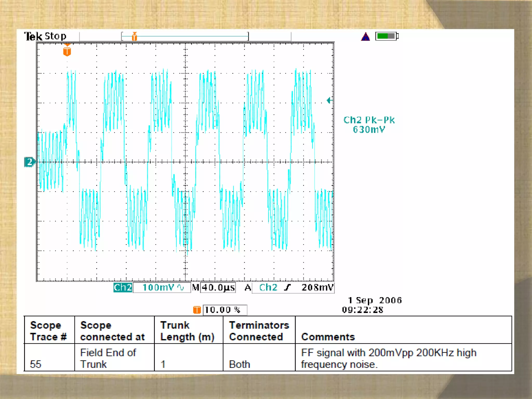
Task: Click the Scope Trace # column header
Action: coord(49,331)
